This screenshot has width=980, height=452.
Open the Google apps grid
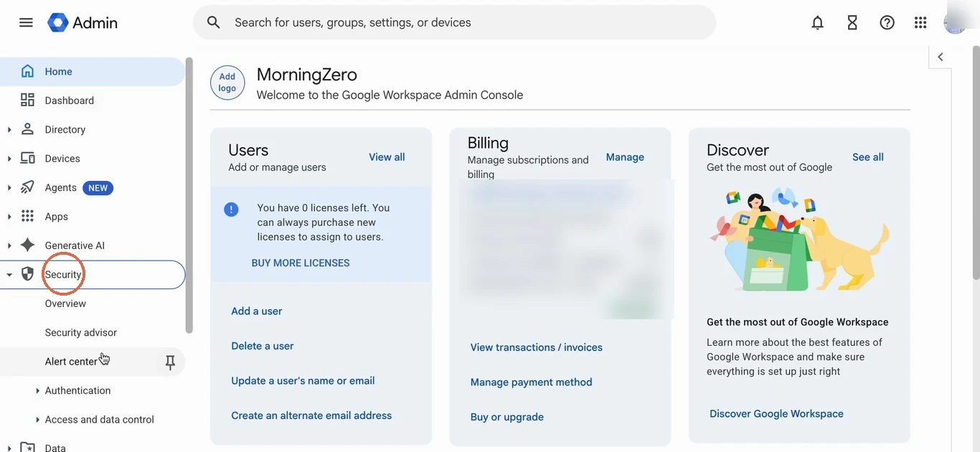coord(920,22)
